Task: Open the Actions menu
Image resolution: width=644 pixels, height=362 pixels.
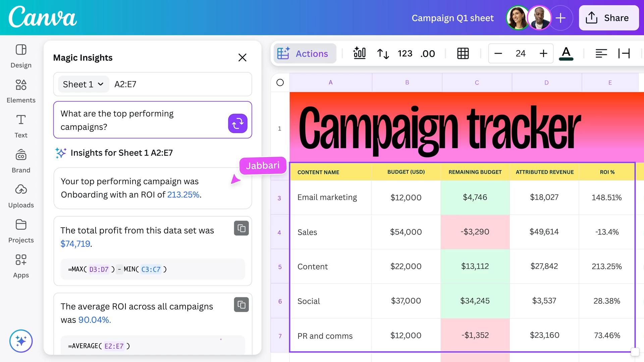Action: pyautogui.click(x=305, y=53)
